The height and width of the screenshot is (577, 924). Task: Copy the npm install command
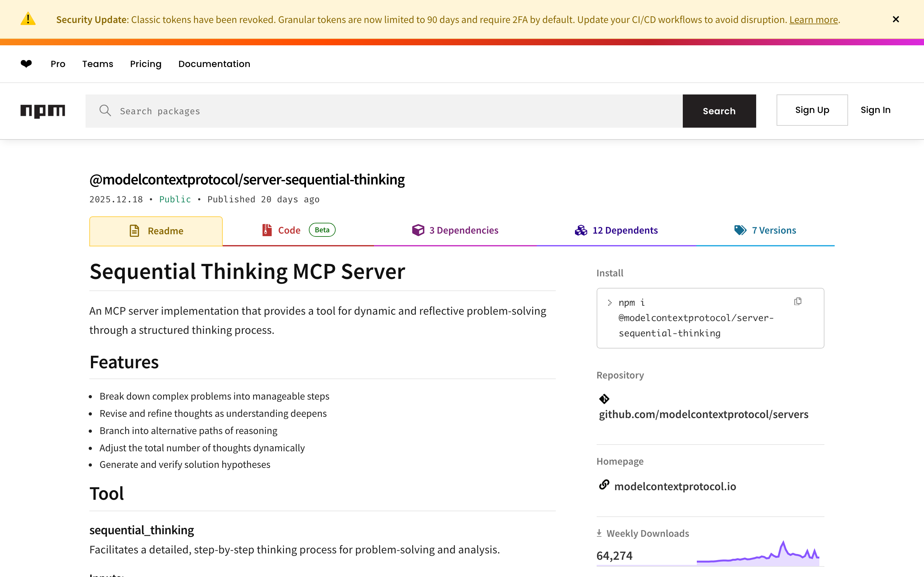tap(797, 302)
